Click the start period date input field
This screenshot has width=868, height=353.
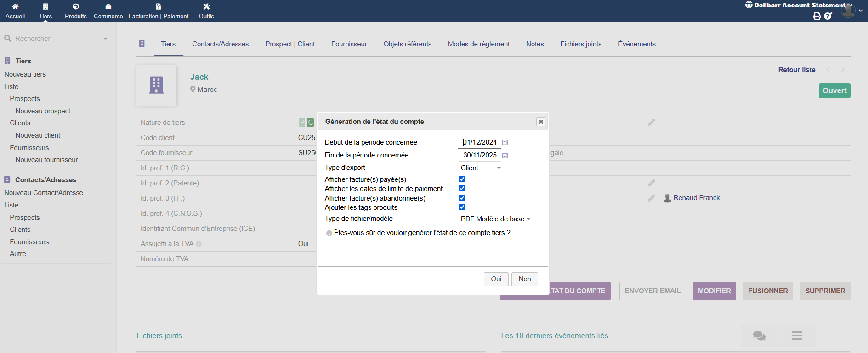click(x=480, y=142)
